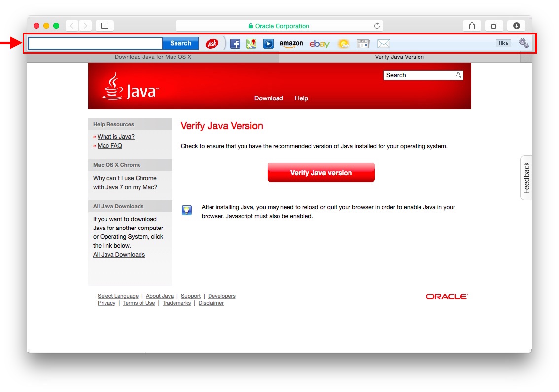Viewport: 559px width, 392px height.
Task: Click the red Verify Java version button
Action: click(321, 173)
